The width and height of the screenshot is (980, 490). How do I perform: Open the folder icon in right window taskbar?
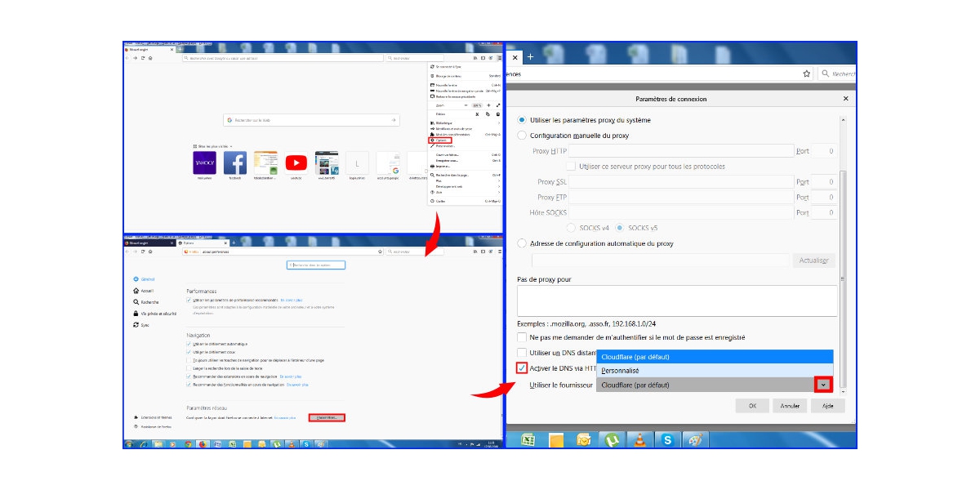click(x=555, y=439)
